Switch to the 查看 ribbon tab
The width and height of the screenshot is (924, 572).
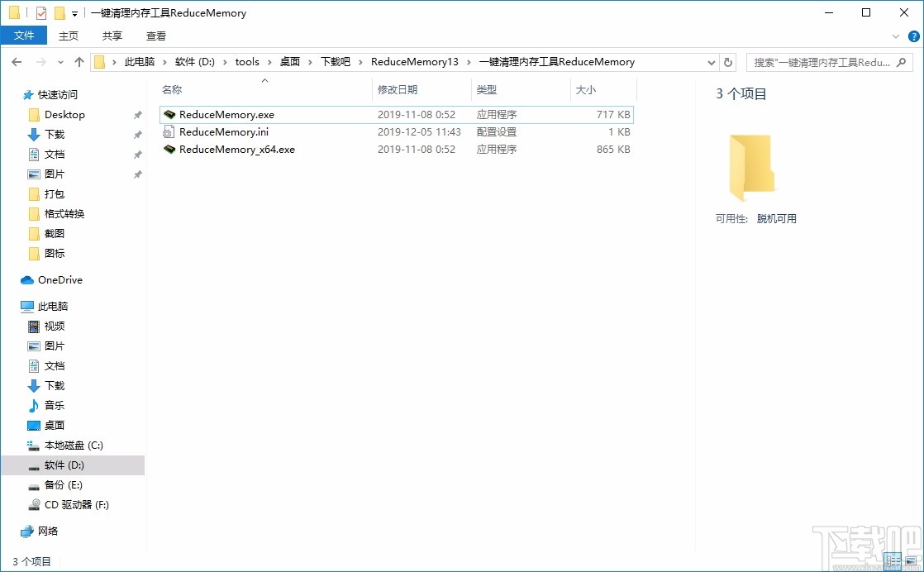[156, 36]
